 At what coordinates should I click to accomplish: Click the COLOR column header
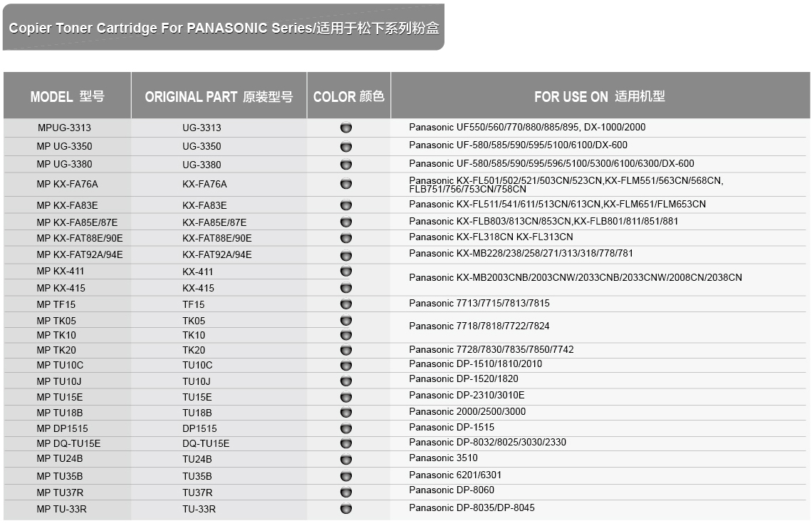(x=348, y=97)
